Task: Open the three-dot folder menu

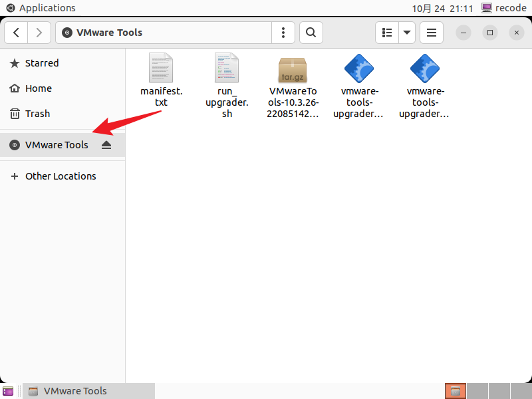Action: coord(284,32)
